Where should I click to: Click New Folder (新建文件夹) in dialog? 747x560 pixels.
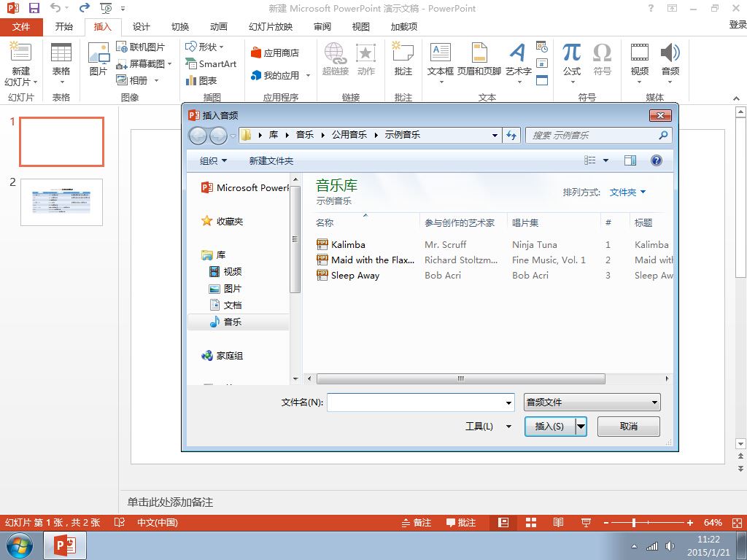pos(271,161)
